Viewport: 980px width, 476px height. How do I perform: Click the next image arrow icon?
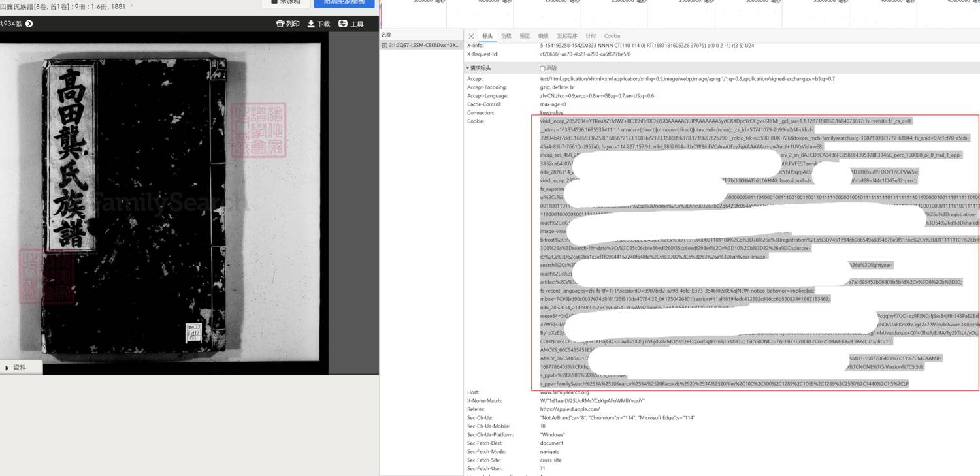[x=29, y=24]
